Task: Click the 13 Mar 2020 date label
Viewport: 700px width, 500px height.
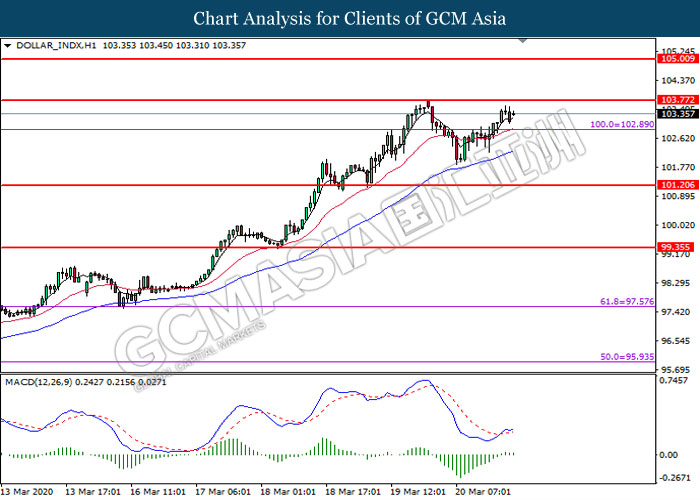Action: click(27, 492)
